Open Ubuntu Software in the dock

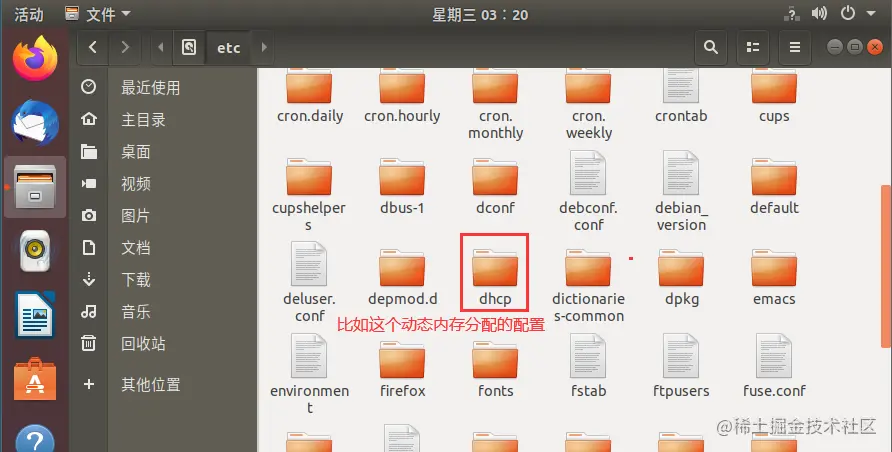(35, 379)
